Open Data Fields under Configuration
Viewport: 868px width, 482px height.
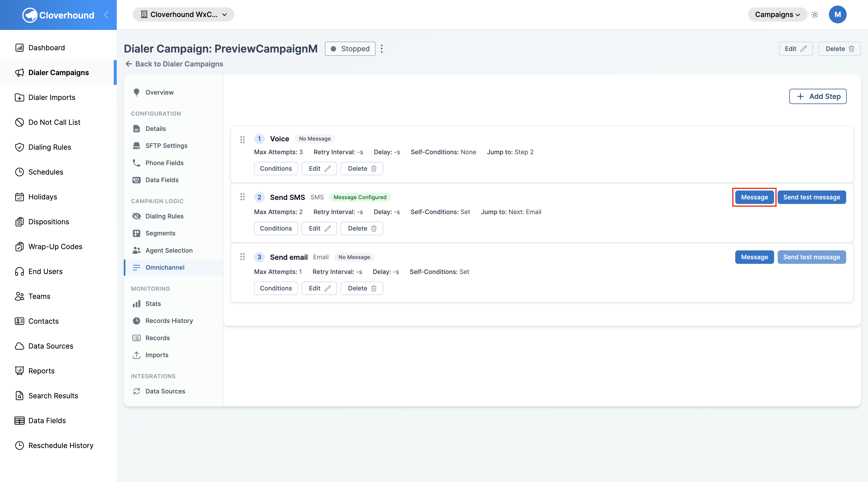click(x=174, y=180)
